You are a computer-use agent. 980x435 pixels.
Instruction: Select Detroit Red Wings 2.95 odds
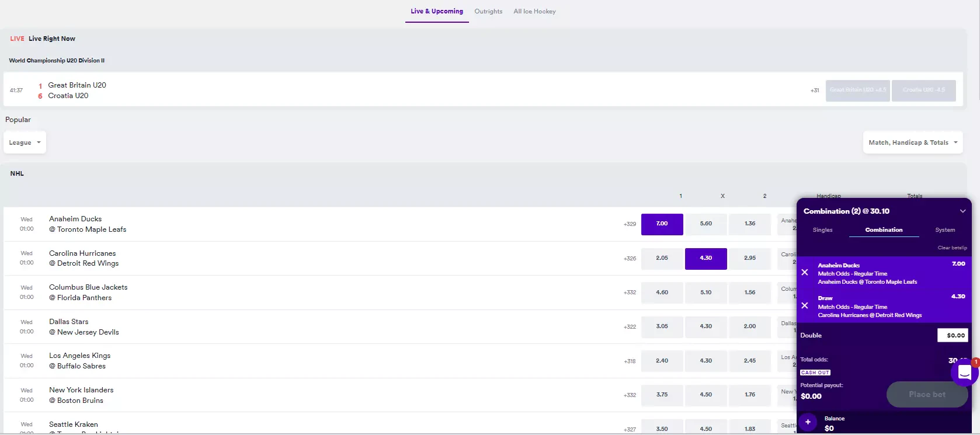tap(750, 259)
